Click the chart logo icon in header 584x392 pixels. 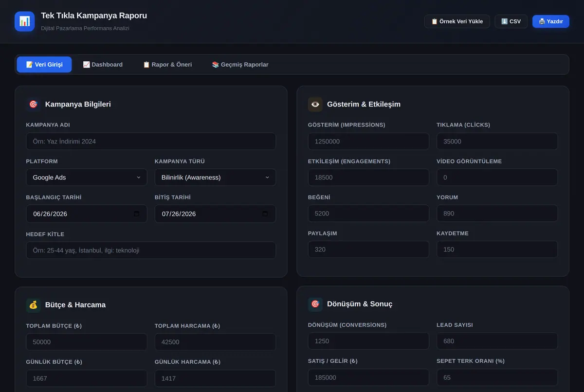tap(24, 21)
